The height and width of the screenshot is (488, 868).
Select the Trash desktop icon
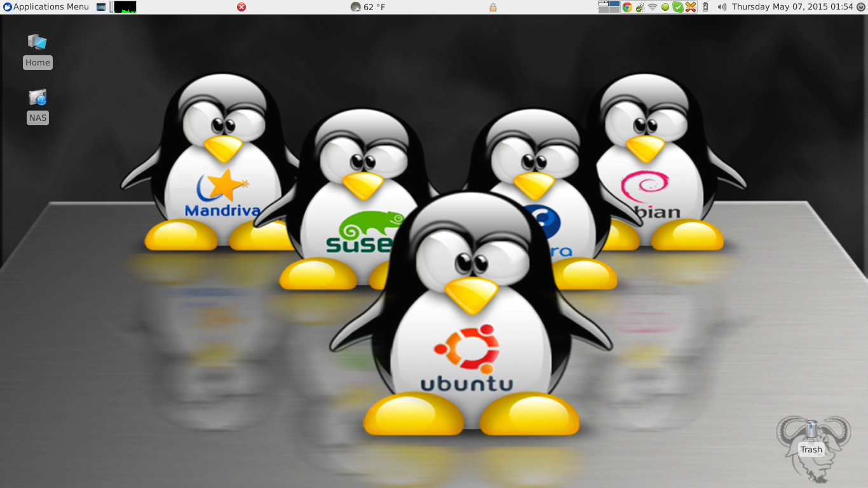tap(811, 438)
